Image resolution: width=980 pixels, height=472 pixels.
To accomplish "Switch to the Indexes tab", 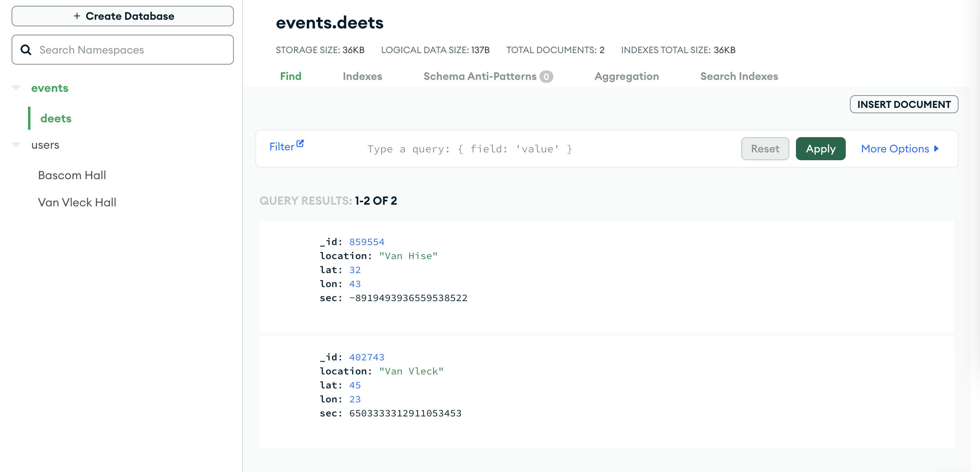I will [x=362, y=76].
